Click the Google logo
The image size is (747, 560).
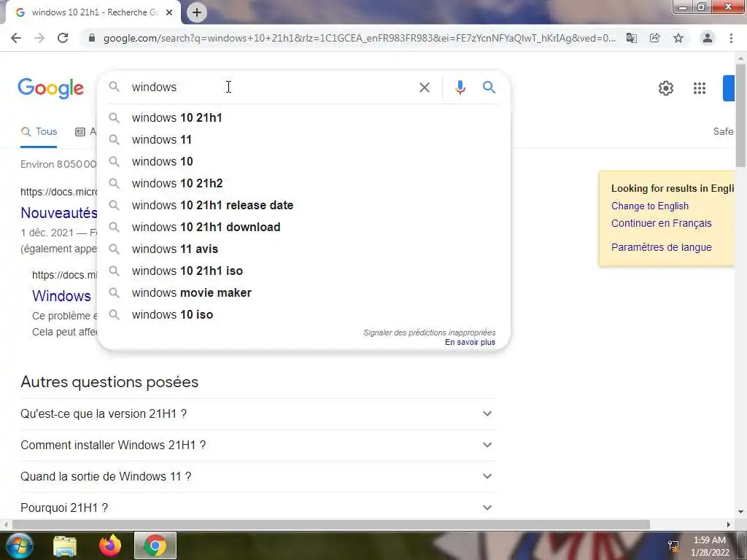pos(51,88)
